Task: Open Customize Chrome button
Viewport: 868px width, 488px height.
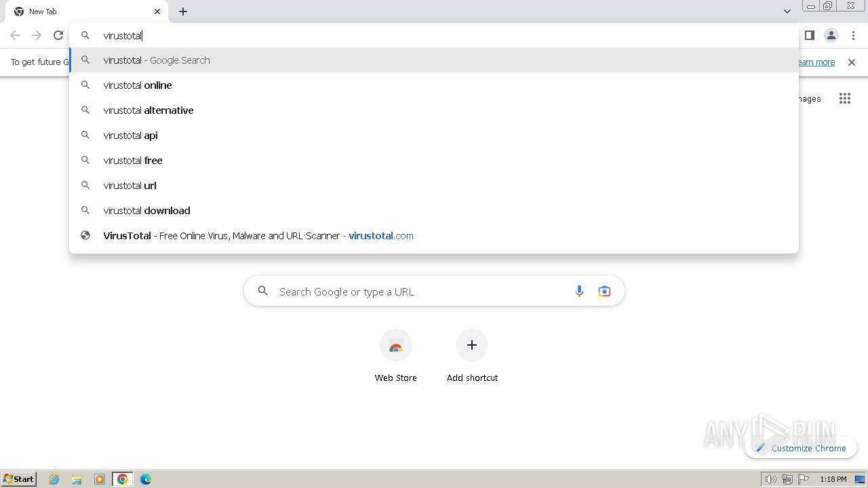Action: (801, 448)
